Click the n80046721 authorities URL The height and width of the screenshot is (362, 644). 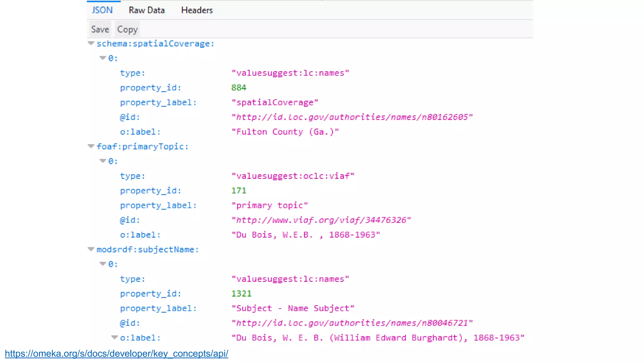pyautogui.click(x=352, y=323)
